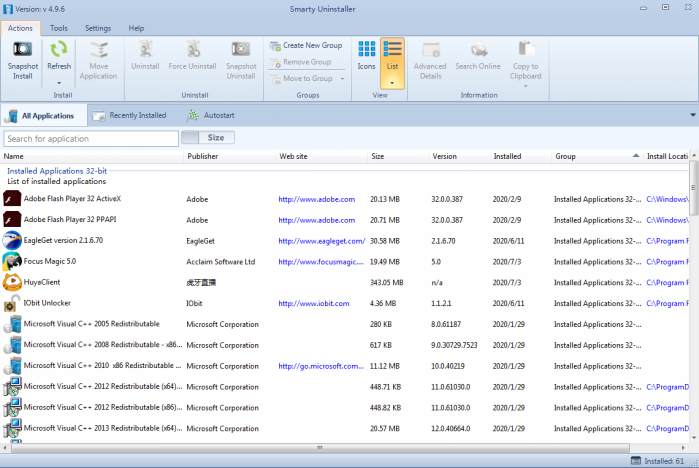Switch to the Autostart tab

(210, 115)
